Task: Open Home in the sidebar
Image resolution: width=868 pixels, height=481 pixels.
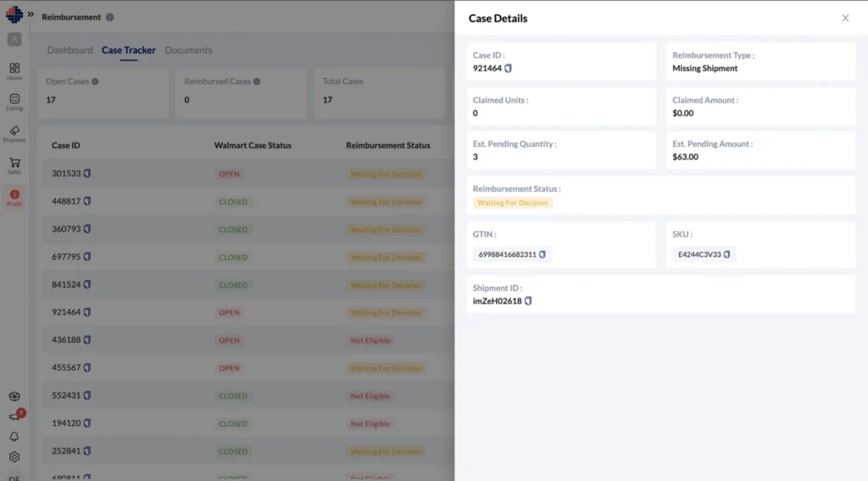Action: click(x=14, y=71)
